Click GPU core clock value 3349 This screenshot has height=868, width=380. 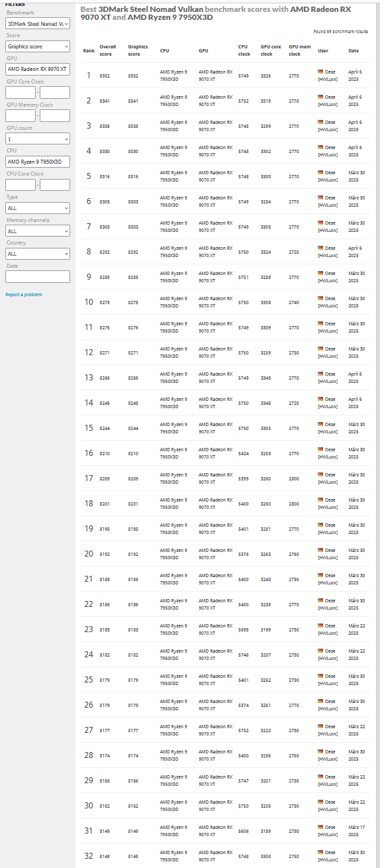coord(266,378)
